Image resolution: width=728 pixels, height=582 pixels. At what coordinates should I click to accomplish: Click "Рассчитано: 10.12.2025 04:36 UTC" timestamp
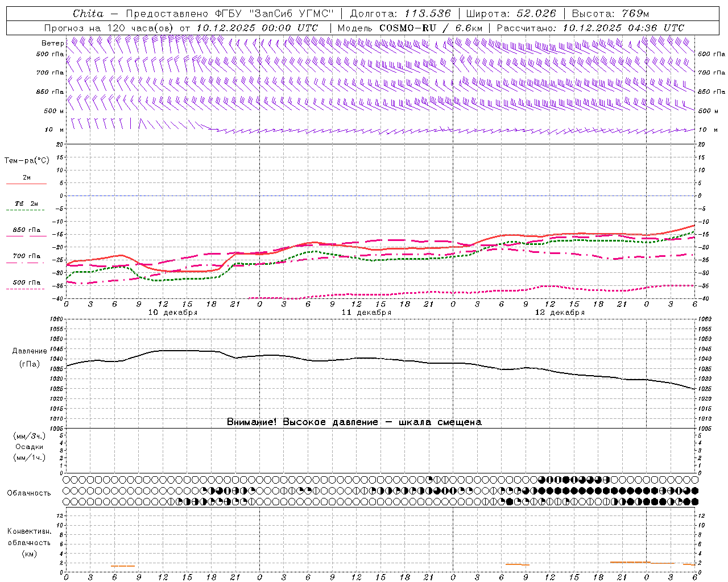(x=590, y=28)
